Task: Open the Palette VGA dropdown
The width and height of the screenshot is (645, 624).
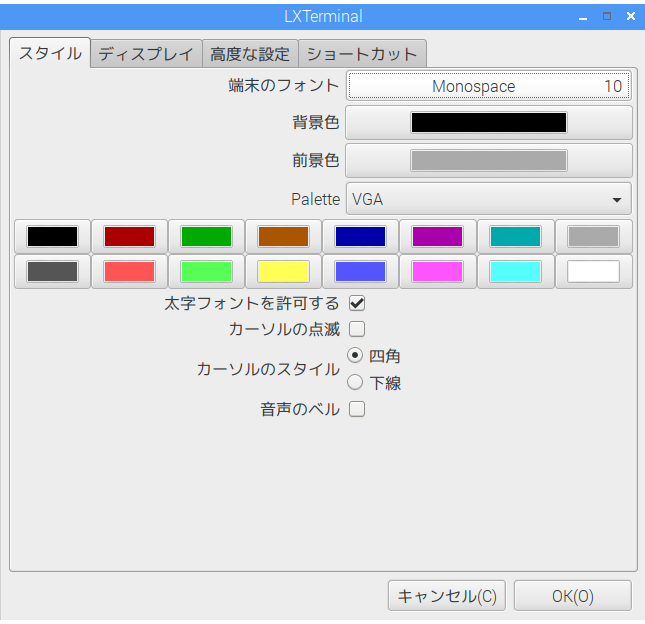Action: [488, 199]
